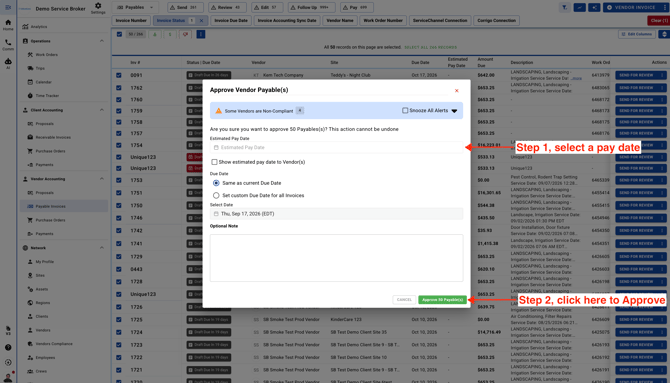Open Trips in sidebar
670x383 pixels.
40,68
